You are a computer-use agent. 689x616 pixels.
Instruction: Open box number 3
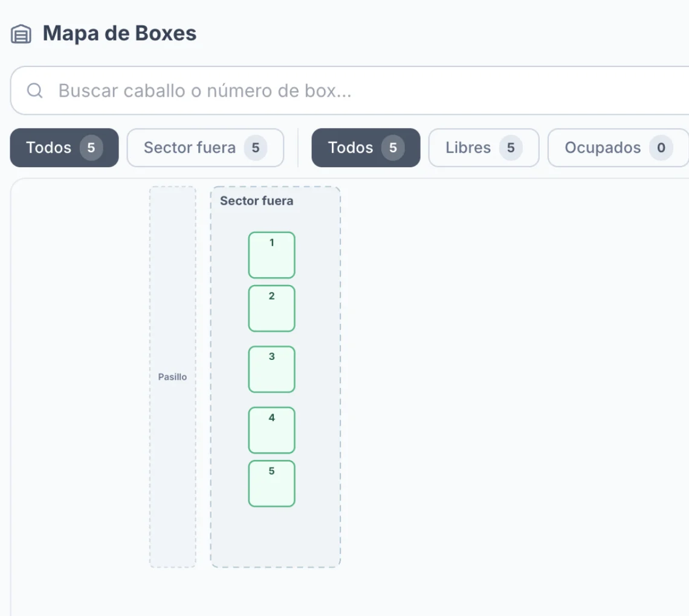pos(271,369)
